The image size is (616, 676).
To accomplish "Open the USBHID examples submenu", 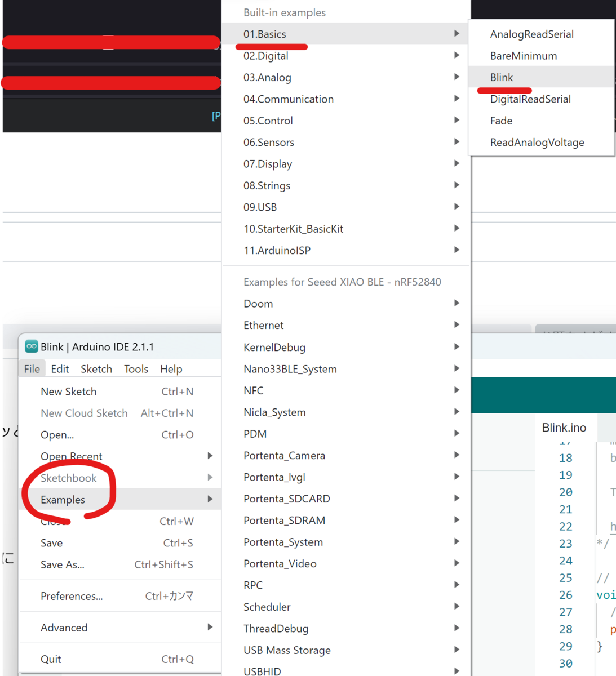I will pyautogui.click(x=345, y=669).
